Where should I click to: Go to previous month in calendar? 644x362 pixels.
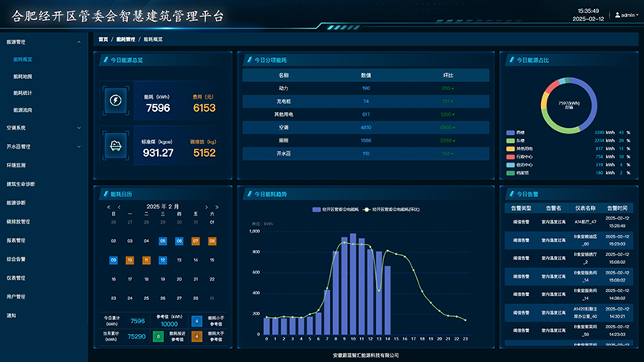click(x=119, y=207)
